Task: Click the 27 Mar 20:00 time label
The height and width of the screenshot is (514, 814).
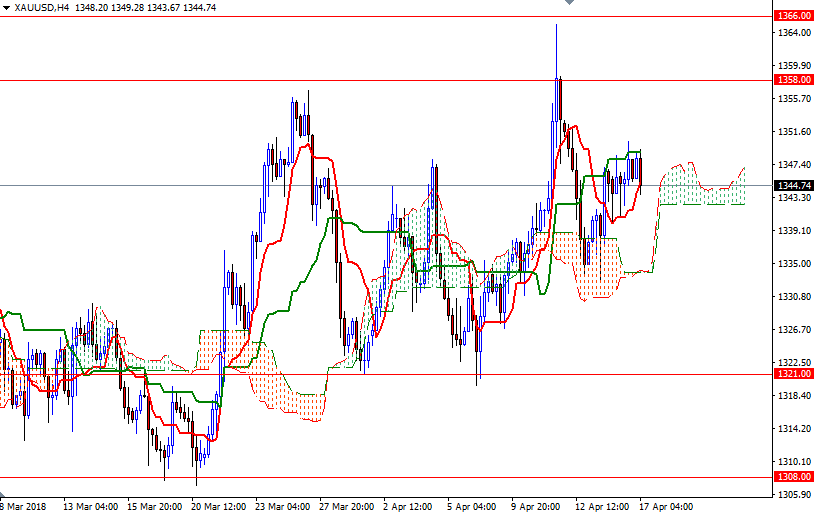Action: pyautogui.click(x=348, y=506)
